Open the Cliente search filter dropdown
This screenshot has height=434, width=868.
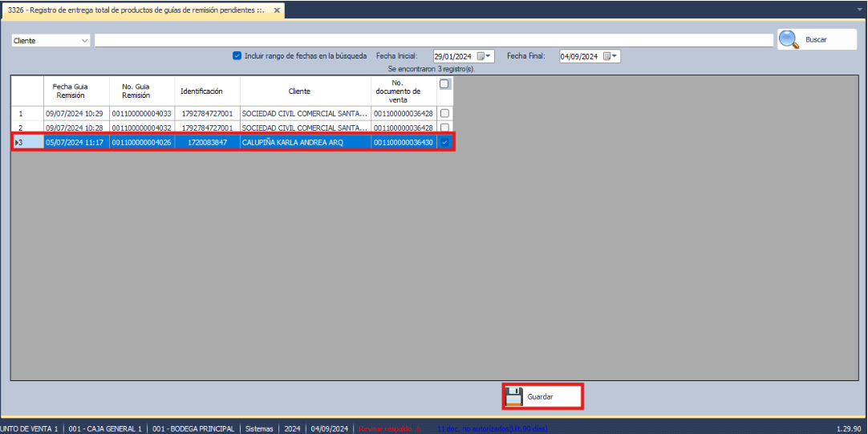coord(84,40)
